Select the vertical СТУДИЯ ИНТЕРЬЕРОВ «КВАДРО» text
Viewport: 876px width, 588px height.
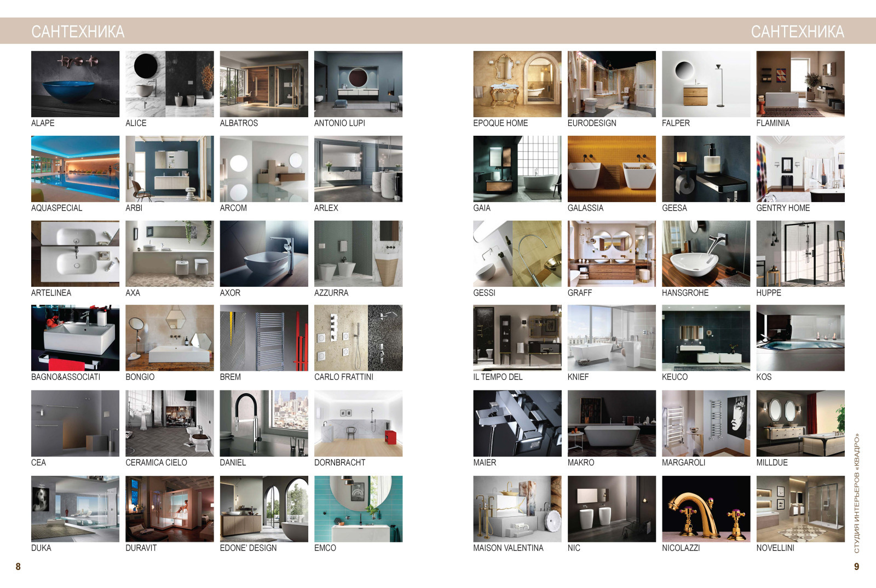click(x=857, y=493)
